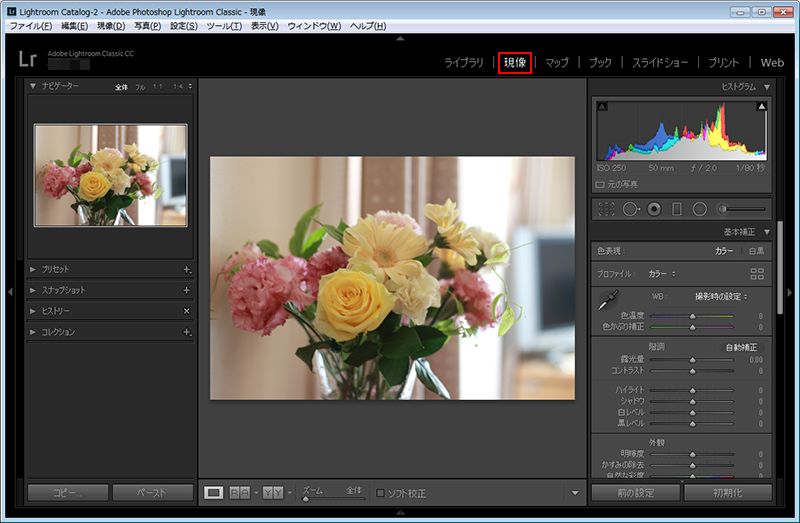Pick the white balance eyedropper tool

coord(608,300)
